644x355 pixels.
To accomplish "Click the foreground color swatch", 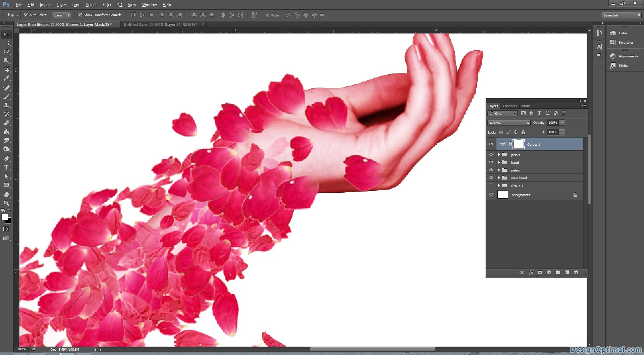I will coord(5,217).
